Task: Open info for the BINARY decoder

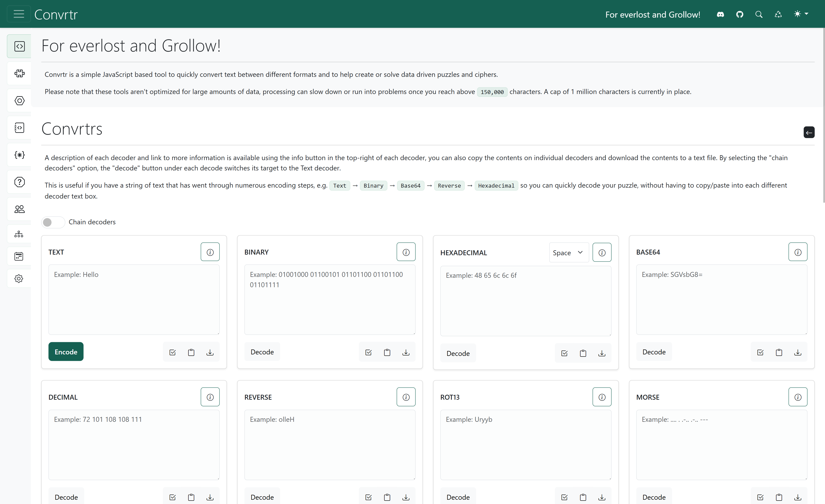Action: 406,252
